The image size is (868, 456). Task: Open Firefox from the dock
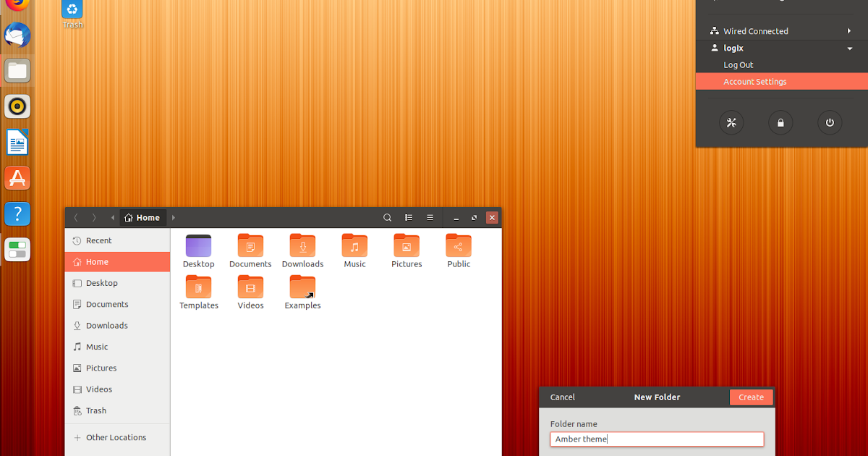[16, 6]
